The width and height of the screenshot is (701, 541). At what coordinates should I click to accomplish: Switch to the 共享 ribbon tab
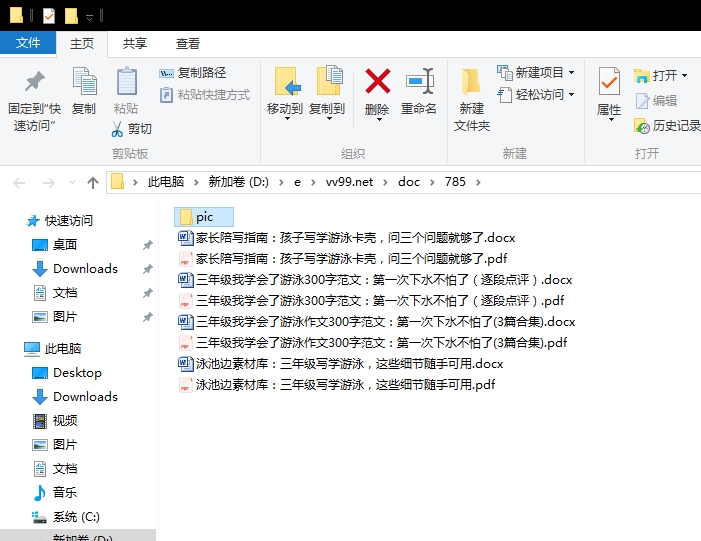pyautogui.click(x=135, y=43)
